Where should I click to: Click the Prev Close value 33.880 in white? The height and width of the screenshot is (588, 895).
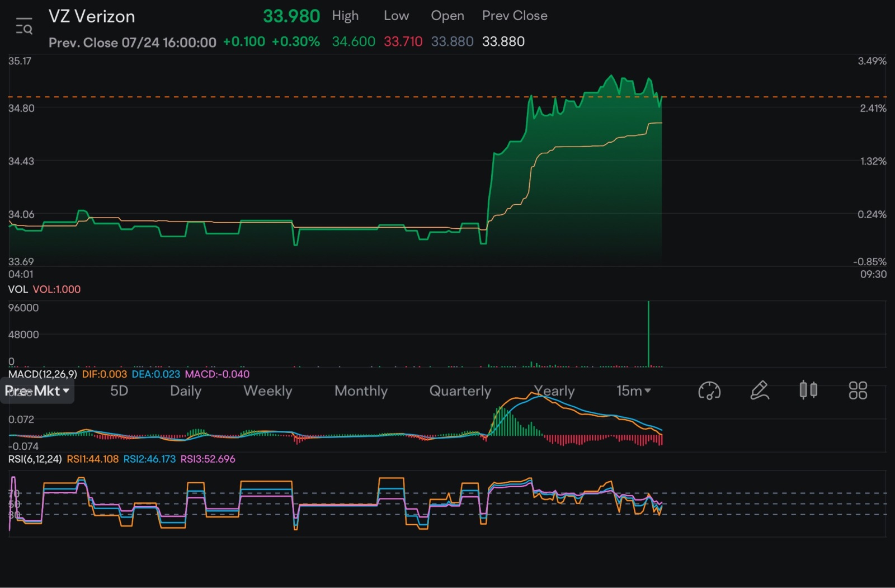click(x=503, y=41)
